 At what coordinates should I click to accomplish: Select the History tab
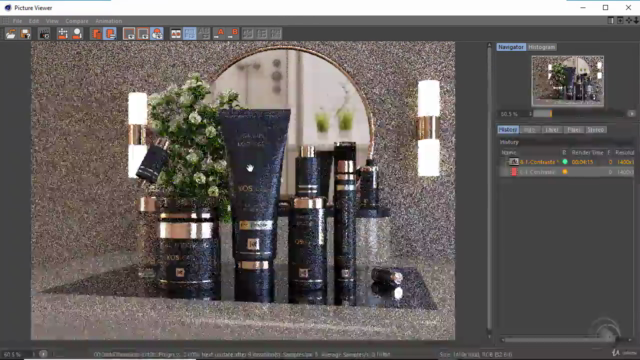click(508, 130)
